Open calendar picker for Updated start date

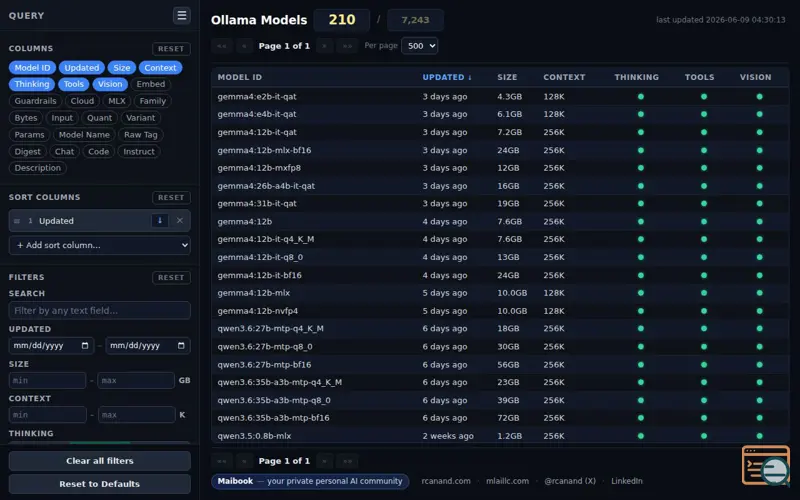85,345
